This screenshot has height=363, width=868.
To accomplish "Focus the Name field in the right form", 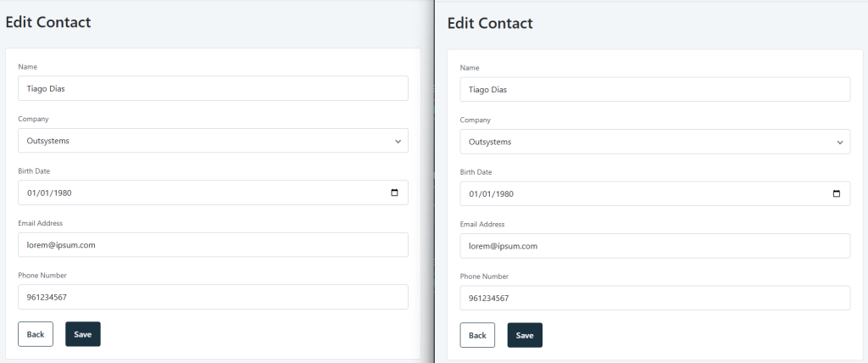I will click(x=655, y=90).
